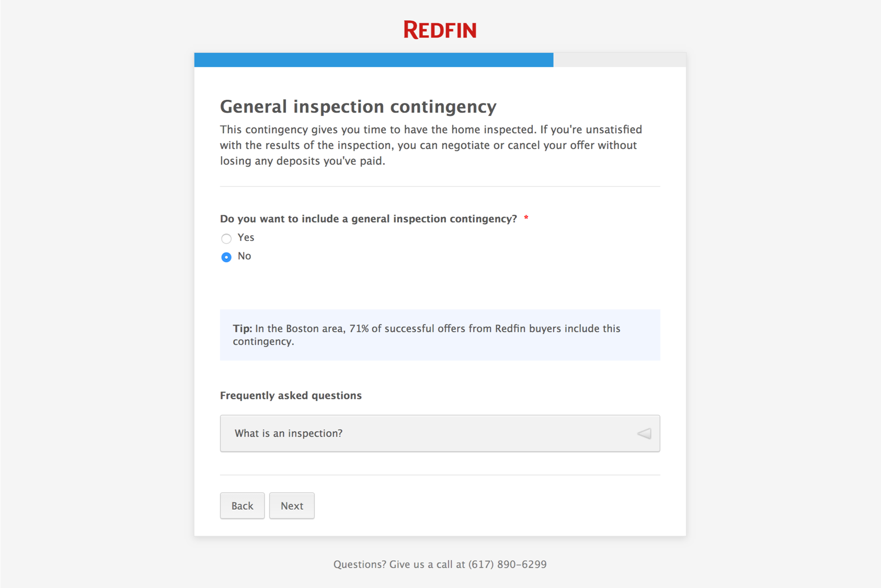Screen dimensions: 881x588
Task: Proceed with the Next button
Action: 292,505
